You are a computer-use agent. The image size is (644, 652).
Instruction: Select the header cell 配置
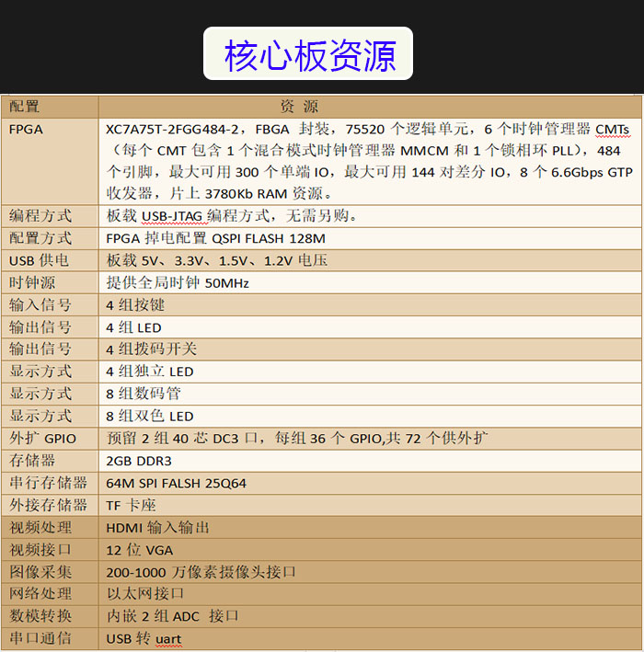click(x=50, y=107)
